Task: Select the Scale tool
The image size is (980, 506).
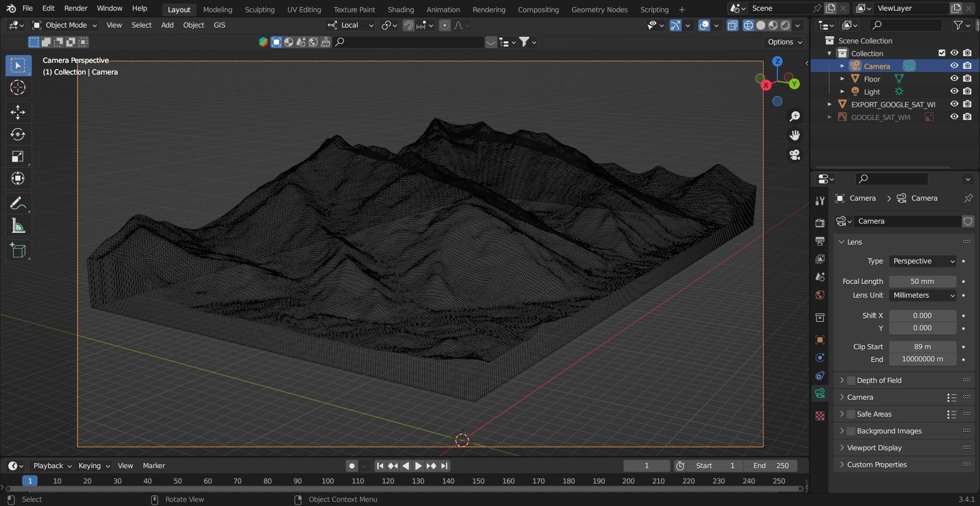Action: tap(18, 156)
